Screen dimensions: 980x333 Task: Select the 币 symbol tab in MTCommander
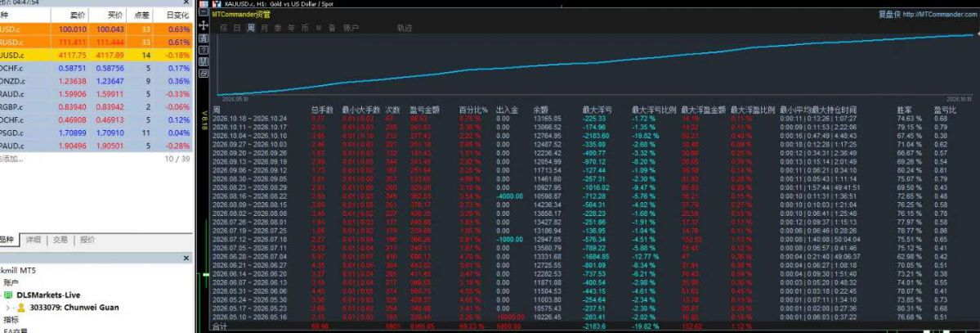tap(305, 28)
